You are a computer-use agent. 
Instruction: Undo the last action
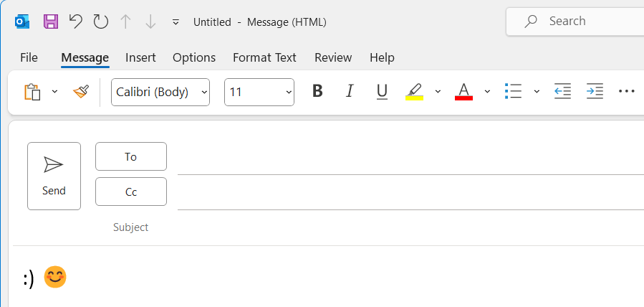click(x=75, y=22)
